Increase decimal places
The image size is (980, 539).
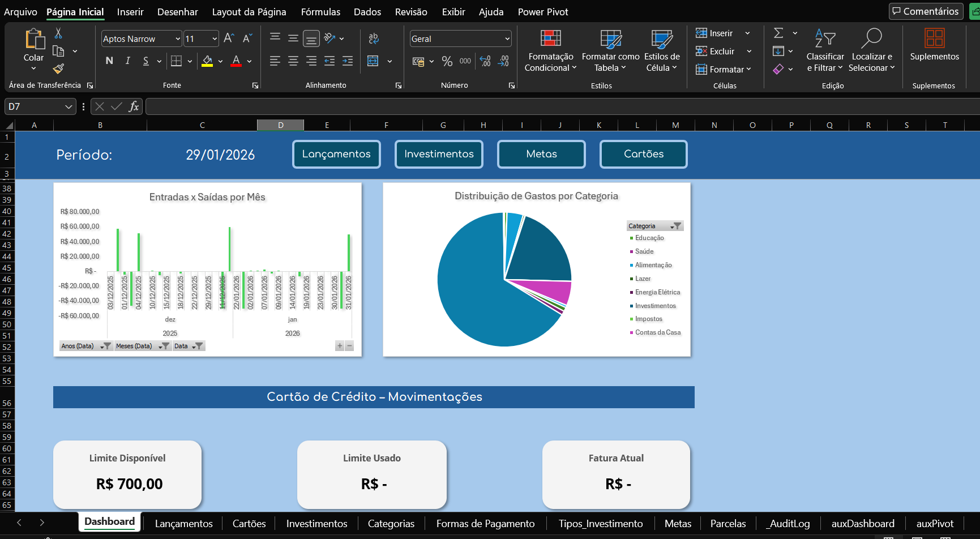click(485, 61)
